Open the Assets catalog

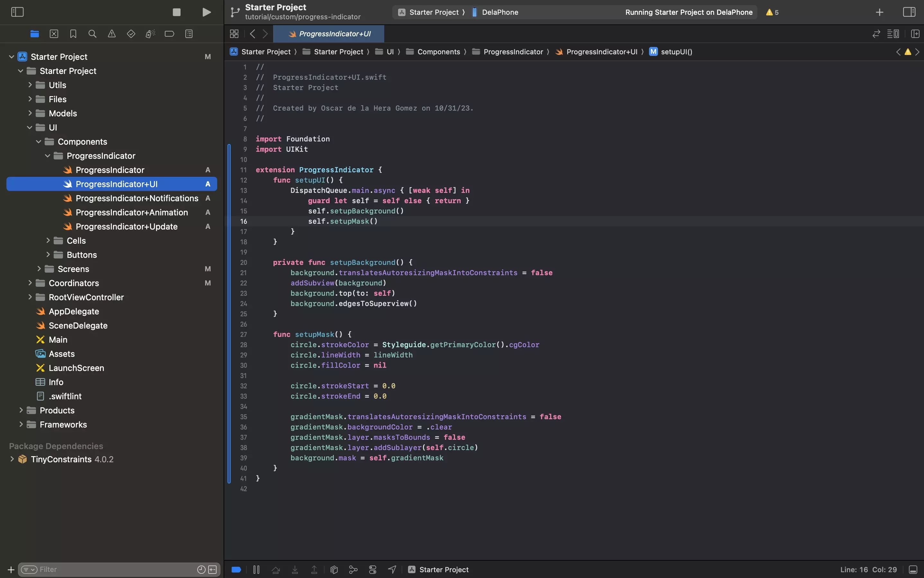61,354
